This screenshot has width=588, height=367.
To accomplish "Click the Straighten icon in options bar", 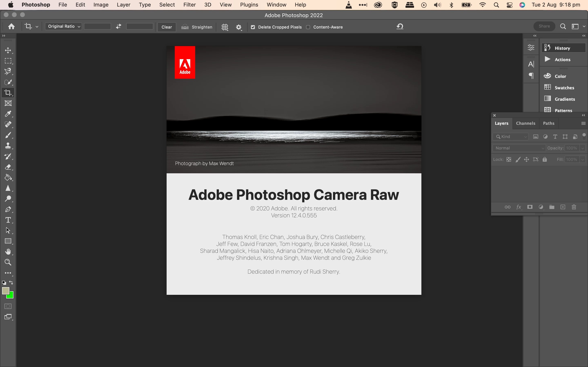I will click(x=185, y=27).
